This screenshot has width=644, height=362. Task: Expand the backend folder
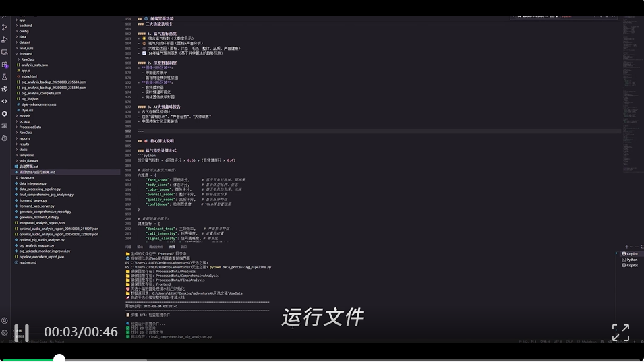pyautogui.click(x=26, y=26)
